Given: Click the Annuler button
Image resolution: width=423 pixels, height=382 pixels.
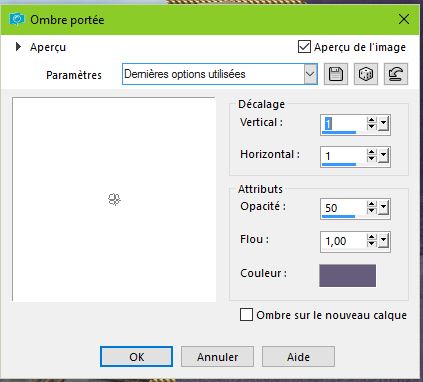Looking at the screenshot, I should point(217,357).
